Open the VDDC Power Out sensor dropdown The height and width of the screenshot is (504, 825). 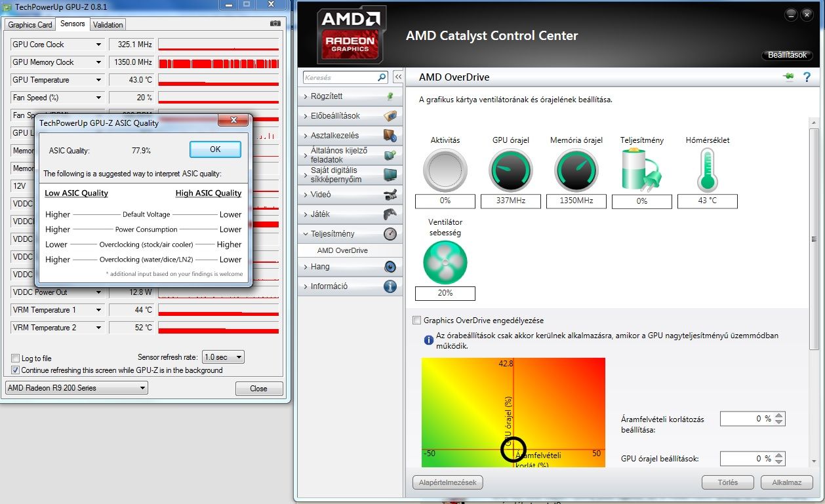click(99, 292)
